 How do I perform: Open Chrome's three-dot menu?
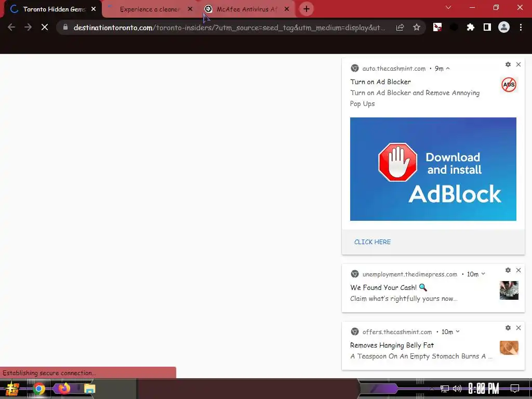521,28
